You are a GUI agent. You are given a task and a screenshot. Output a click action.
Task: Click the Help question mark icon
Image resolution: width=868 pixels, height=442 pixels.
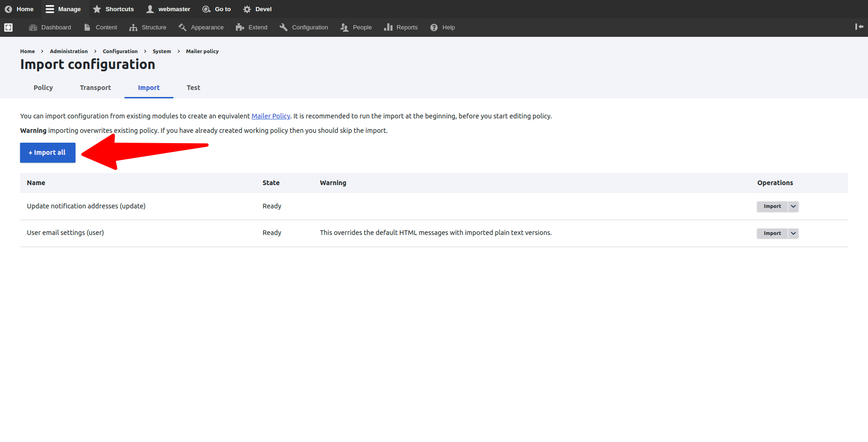[x=434, y=28]
